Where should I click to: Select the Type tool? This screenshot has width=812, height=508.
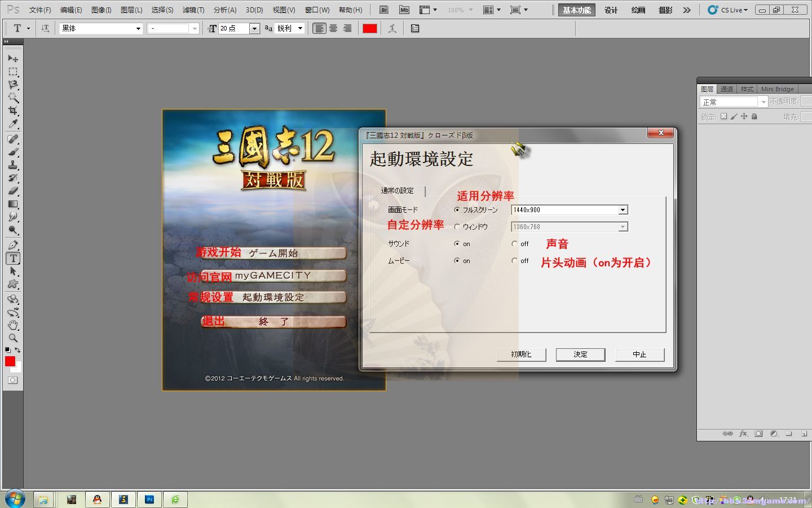pos(13,259)
